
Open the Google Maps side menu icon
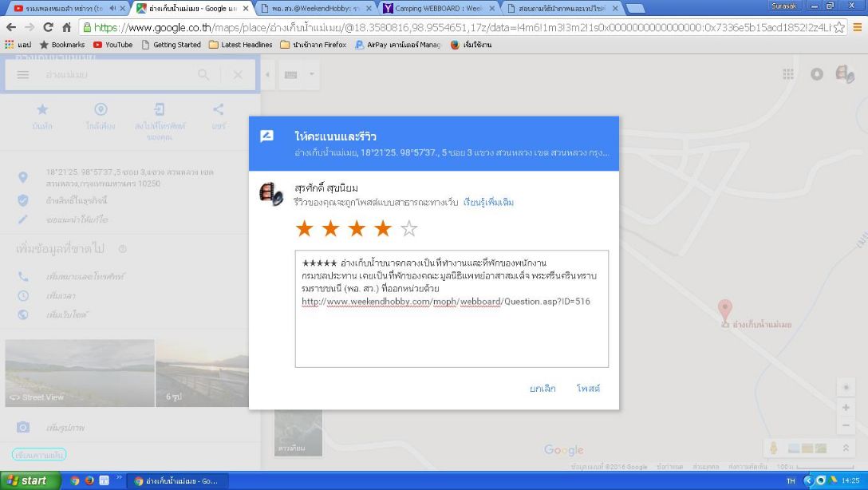tap(22, 74)
